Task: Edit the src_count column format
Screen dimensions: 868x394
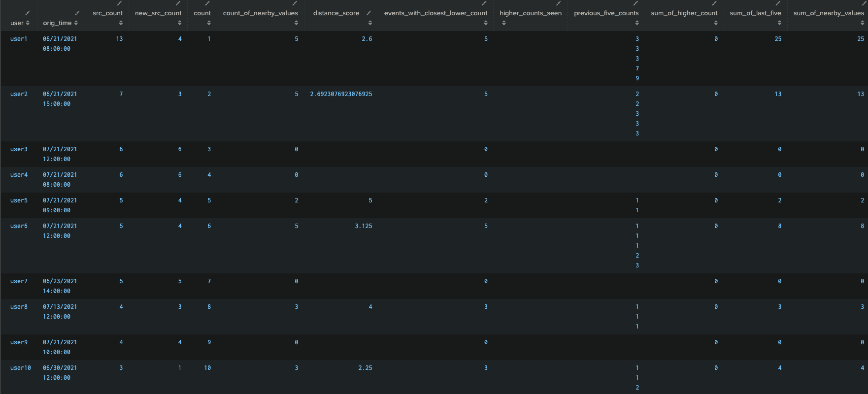Action: (x=119, y=3)
